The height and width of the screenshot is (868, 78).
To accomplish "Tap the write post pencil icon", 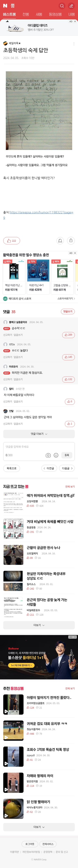I will pyautogui.click(x=71, y=6).
